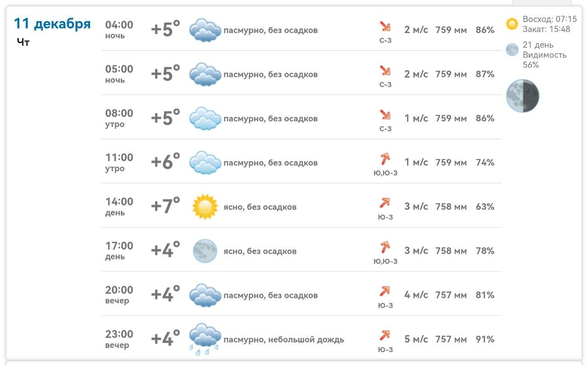The image size is (588, 365).
Task: Click the sun icon at 14:00
Action: (204, 206)
